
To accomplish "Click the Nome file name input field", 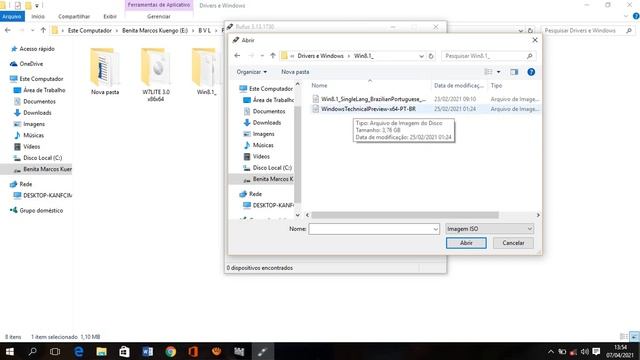I will [x=370, y=229].
